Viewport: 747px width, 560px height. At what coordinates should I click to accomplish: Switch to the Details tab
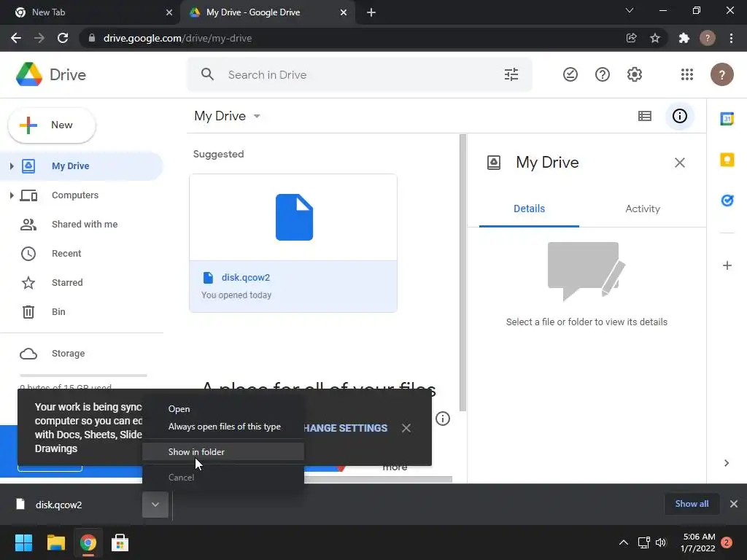pos(529,209)
